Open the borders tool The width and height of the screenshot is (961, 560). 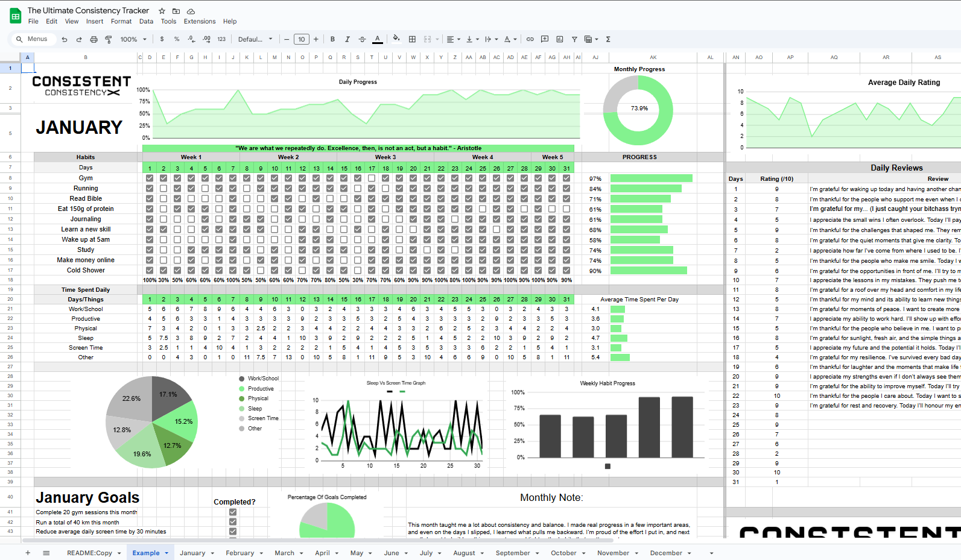[412, 39]
